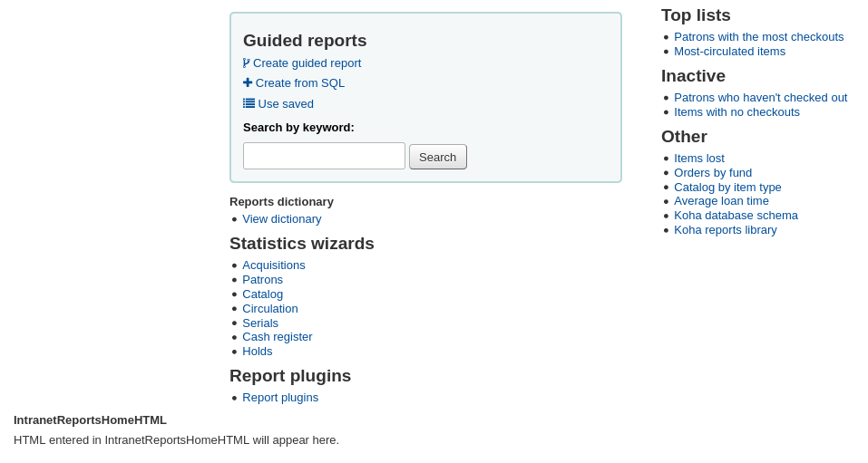The width and height of the screenshot is (868, 463).
Task: Click the list icon beside Use saved
Action: pyautogui.click(x=249, y=103)
